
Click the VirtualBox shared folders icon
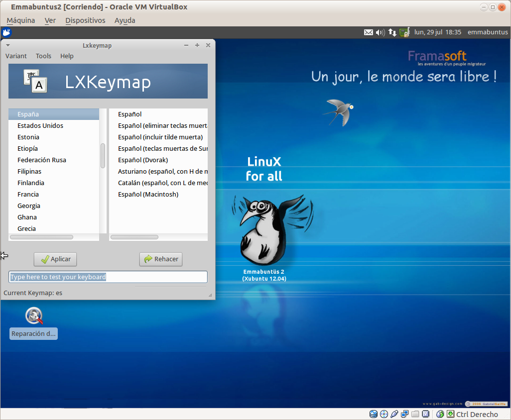point(415,414)
